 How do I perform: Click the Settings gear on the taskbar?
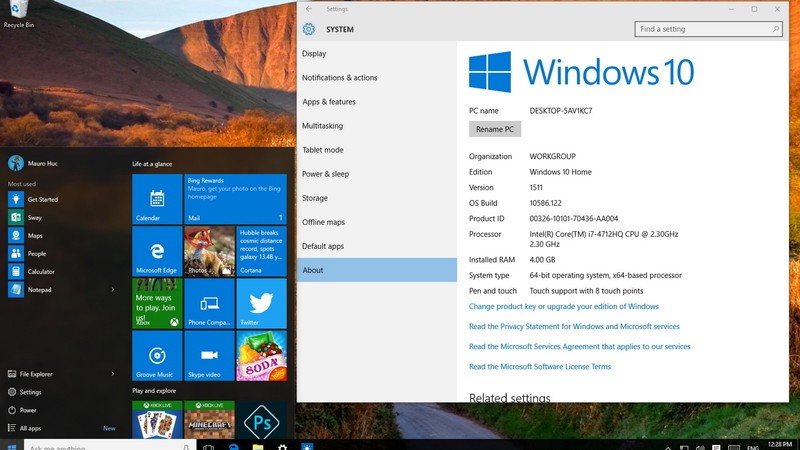[x=282, y=446]
